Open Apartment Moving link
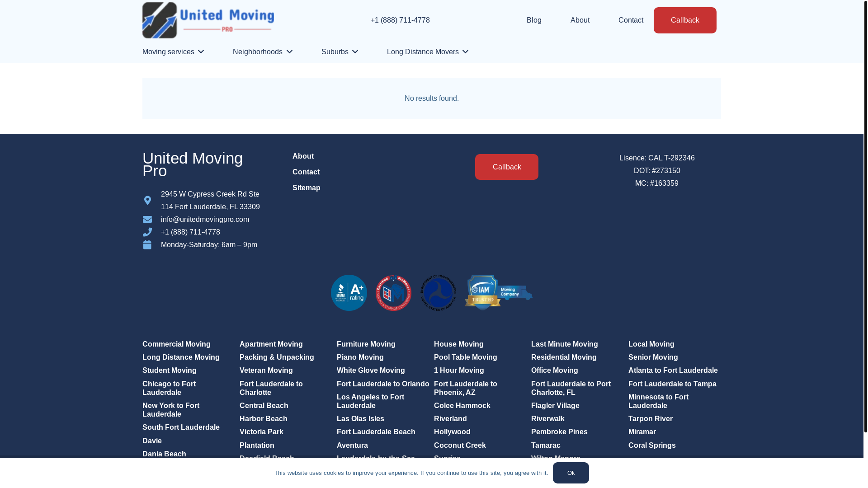 tap(271, 344)
